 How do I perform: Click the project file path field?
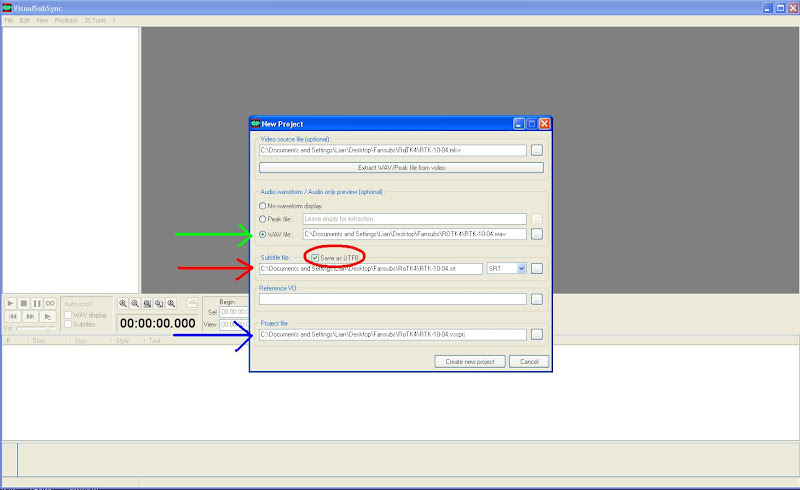click(392, 334)
